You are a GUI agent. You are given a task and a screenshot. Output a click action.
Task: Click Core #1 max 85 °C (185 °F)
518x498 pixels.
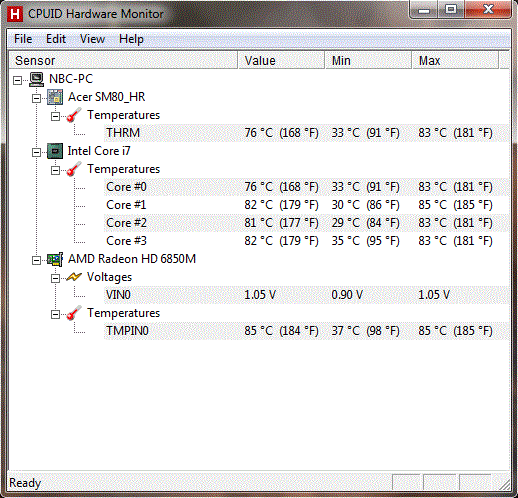click(455, 205)
